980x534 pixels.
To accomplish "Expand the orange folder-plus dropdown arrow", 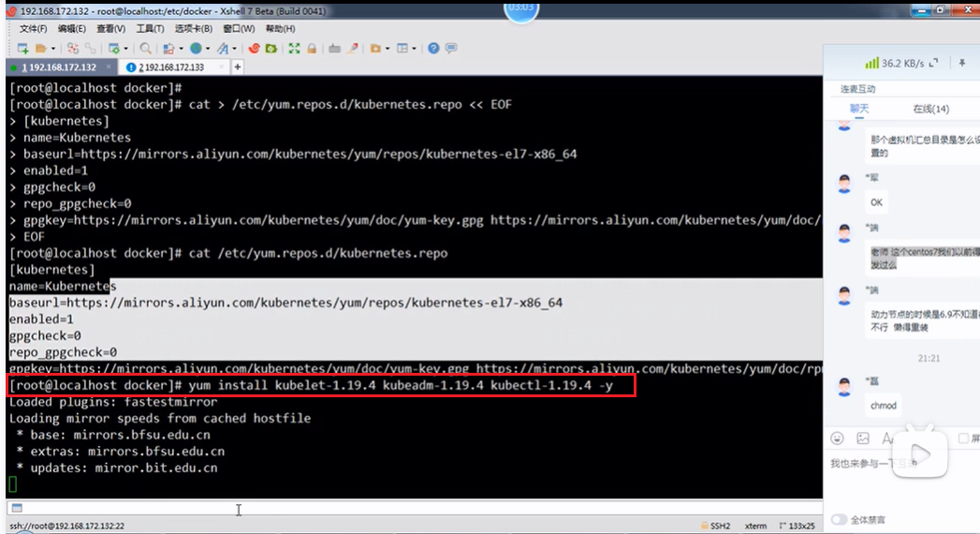I will [x=387, y=49].
